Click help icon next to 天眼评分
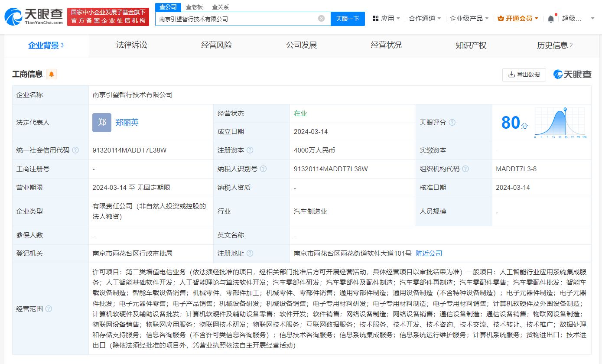The width and height of the screenshot is (602, 364). [x=452, y=123]
